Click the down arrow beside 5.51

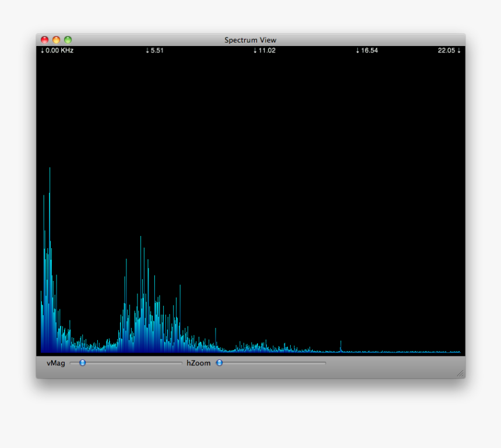pos(147,51)
